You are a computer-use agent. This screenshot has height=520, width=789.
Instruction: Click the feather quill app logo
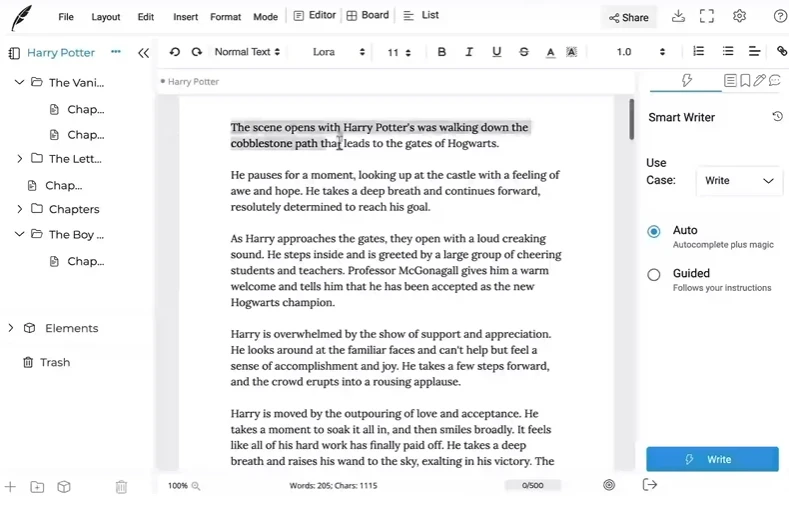click(21, 18)
